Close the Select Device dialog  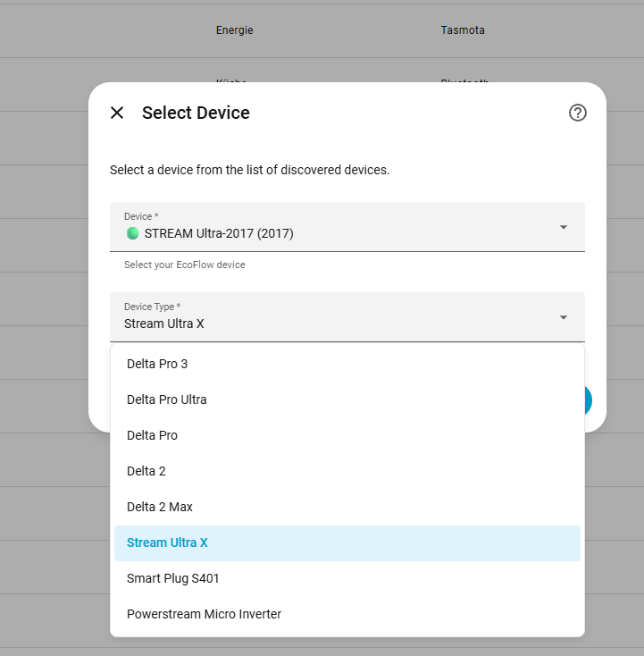point(117,113)
